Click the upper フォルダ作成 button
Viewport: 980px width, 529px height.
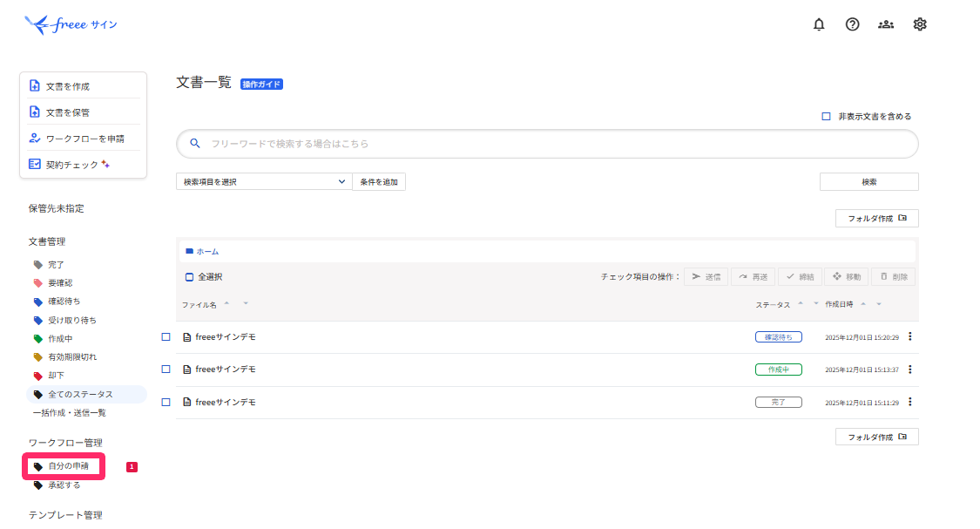coord(877,218)
